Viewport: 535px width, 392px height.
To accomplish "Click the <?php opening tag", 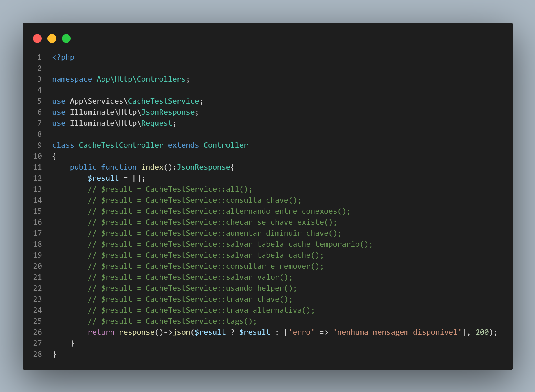I will [63, 57].
